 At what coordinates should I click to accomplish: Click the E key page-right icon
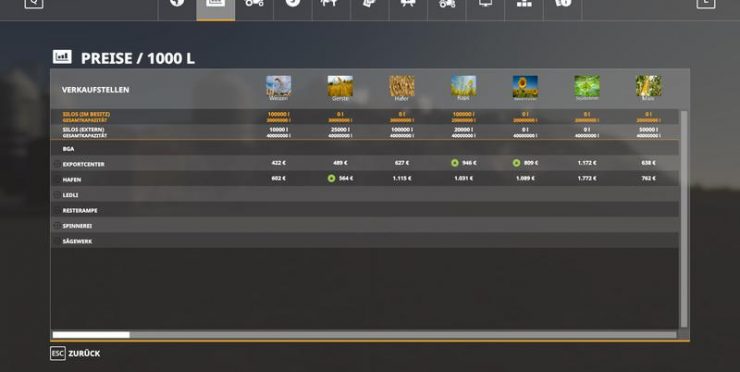tap(706, 3)
